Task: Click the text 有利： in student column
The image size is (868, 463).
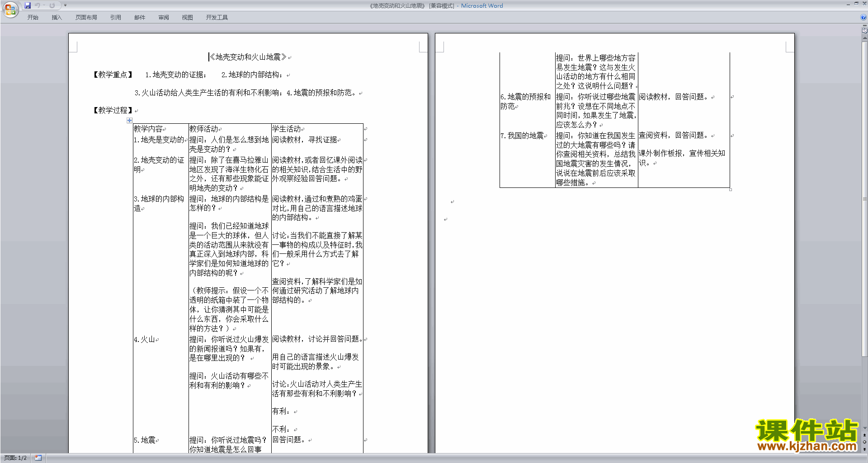Action: point(281,412)
